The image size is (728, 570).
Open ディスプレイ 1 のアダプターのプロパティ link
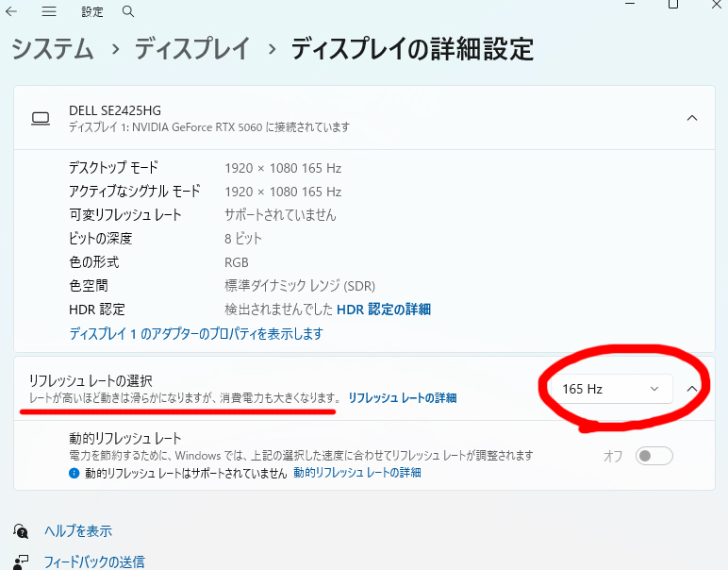(x=196, y=334)
